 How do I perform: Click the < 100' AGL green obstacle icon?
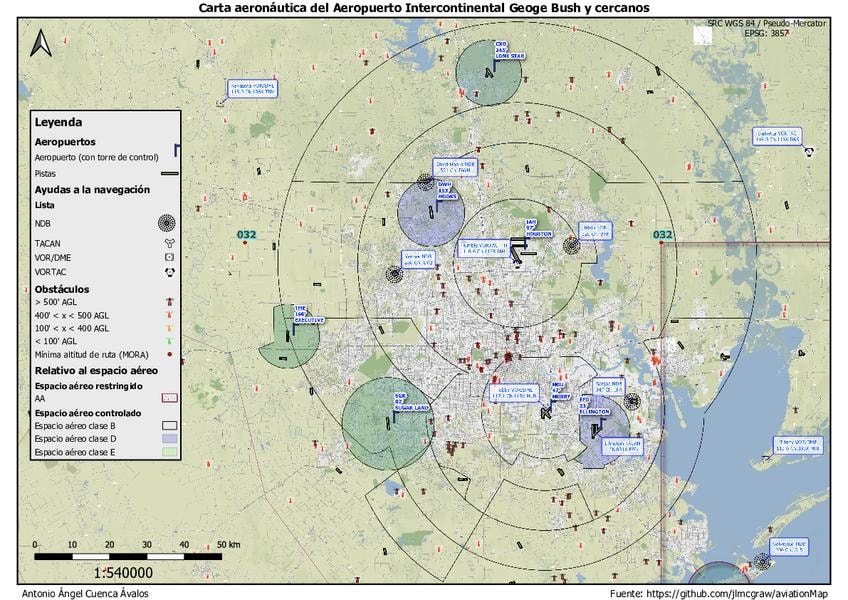(168, 341)
